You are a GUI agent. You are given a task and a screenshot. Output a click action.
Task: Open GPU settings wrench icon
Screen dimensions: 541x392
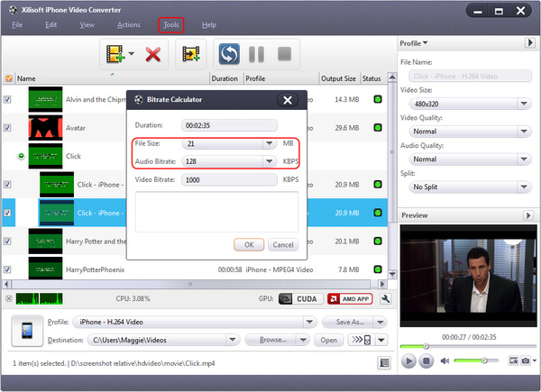(385, 299)
